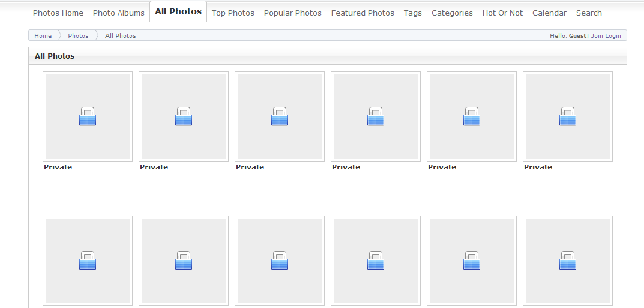Open the second private thumbnail in top row
Screen dimensions: 644x308
pyautogui.click(x=184, y=116)
